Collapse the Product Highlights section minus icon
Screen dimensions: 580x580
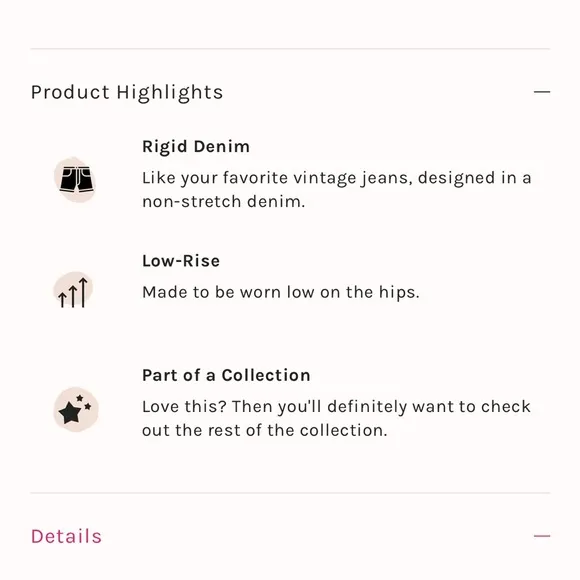coord(542,92)
